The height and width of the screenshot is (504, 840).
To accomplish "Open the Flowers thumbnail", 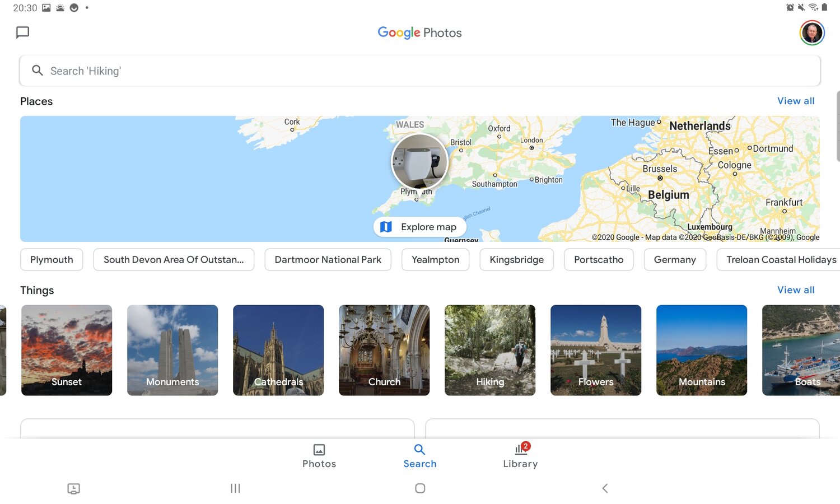I will [596, 350].
